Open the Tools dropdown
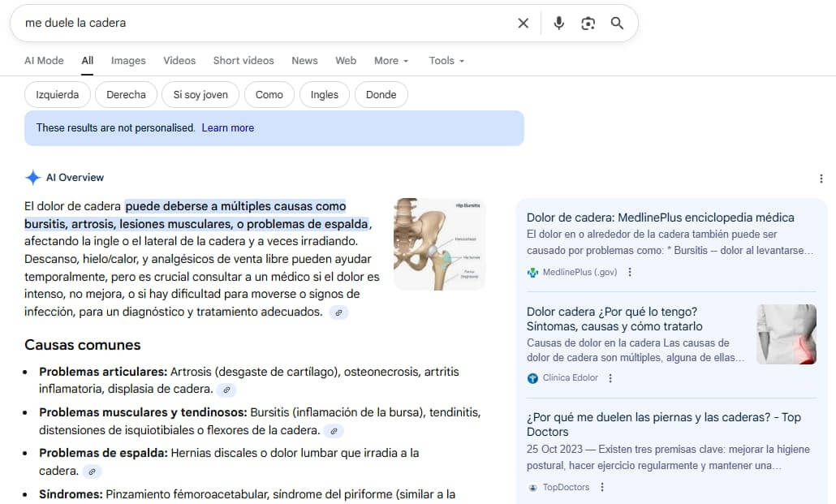 coord(446,60)
